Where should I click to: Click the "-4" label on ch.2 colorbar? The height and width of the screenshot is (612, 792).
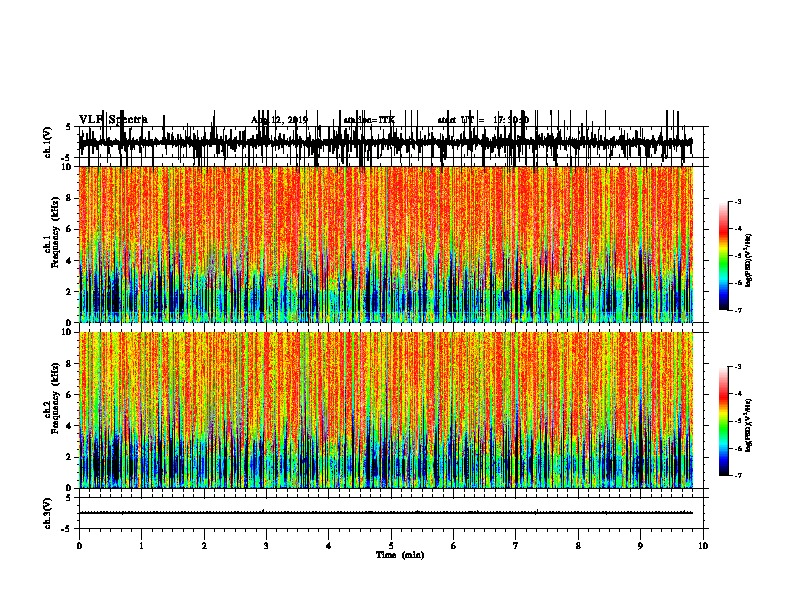pos(737,394)
